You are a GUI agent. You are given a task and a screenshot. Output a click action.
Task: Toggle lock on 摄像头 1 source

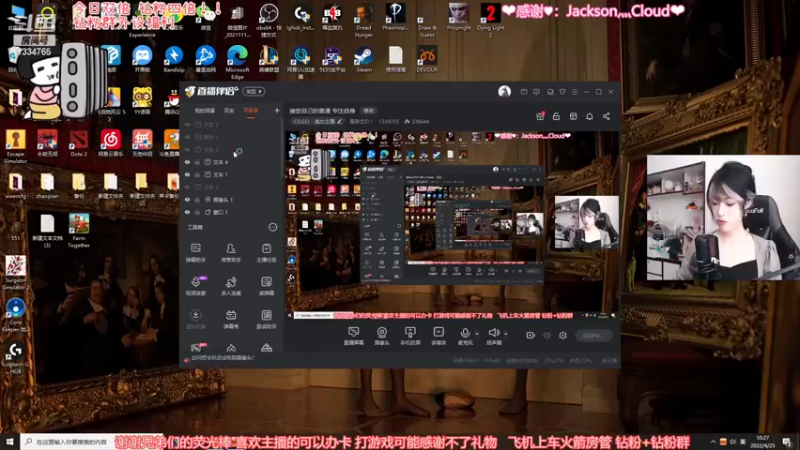pos(197,199)
